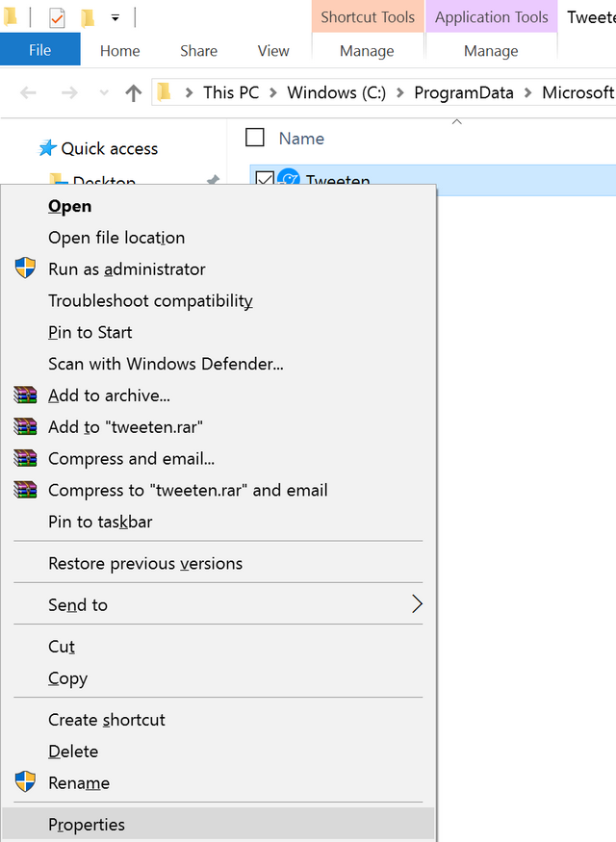
Task: Select Run as administrator
Action: [218, 269]
